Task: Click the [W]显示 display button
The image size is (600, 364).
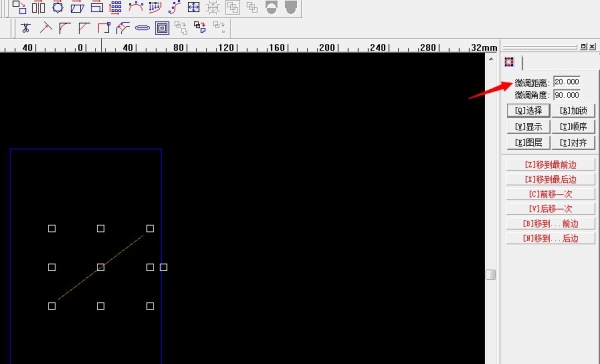Action: 528,127
